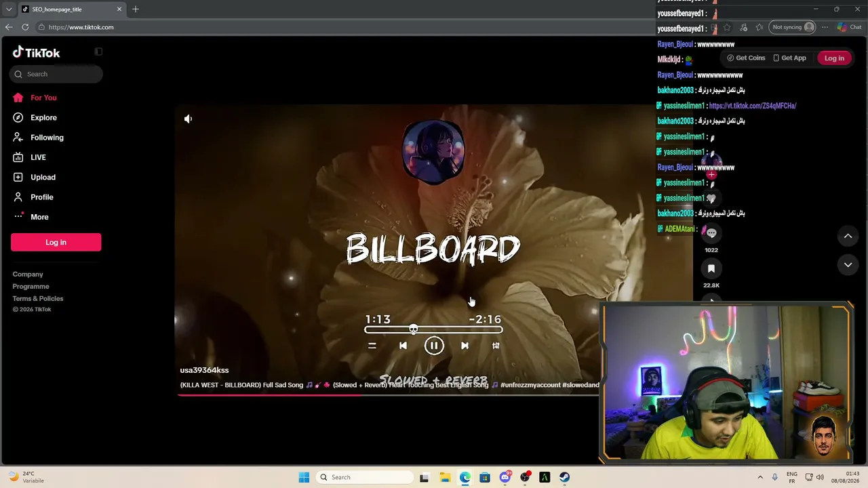The width and height of the screenshot is (868, 488).
Task: Show hidden icons in the system tray
Action: tap(760, 477)
